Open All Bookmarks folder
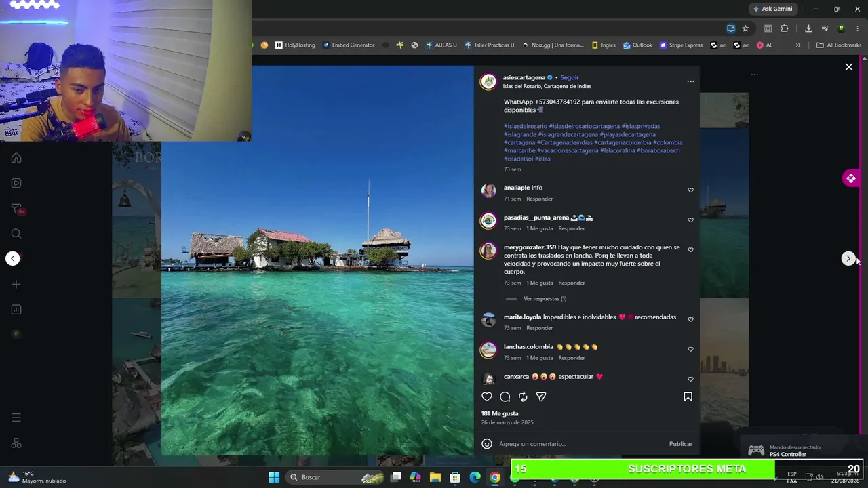This screenshot has height=488, width=868. (839, 45)
